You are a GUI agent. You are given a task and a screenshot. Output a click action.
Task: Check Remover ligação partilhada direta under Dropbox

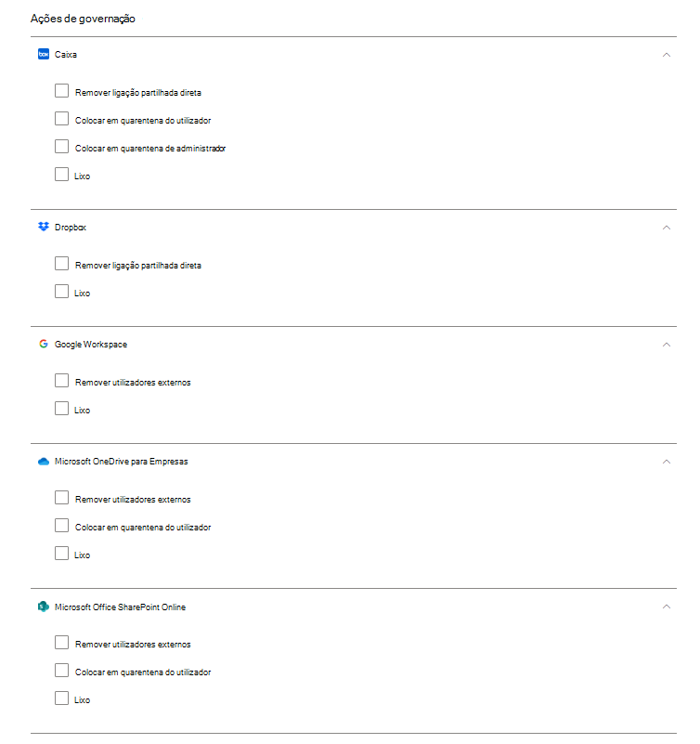click(61, 264)
